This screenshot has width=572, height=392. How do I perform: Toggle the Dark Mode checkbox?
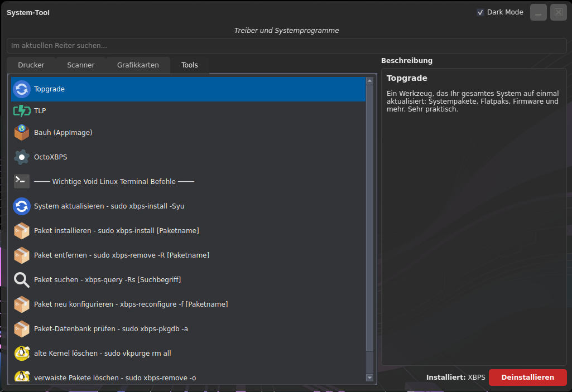(x=480, y=12)
